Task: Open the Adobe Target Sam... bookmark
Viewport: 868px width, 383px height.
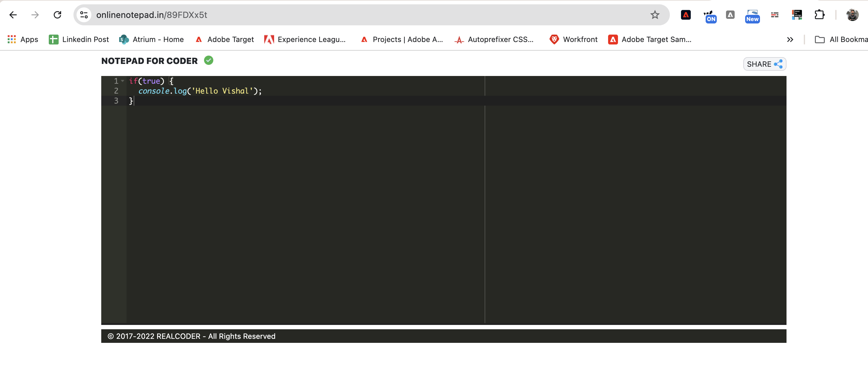Action: [650, 40]
